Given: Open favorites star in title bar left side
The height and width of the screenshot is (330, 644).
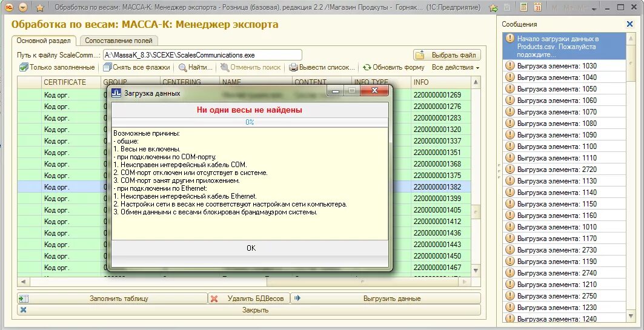Looking at the screenshot, I should click(x=40, y=7).
